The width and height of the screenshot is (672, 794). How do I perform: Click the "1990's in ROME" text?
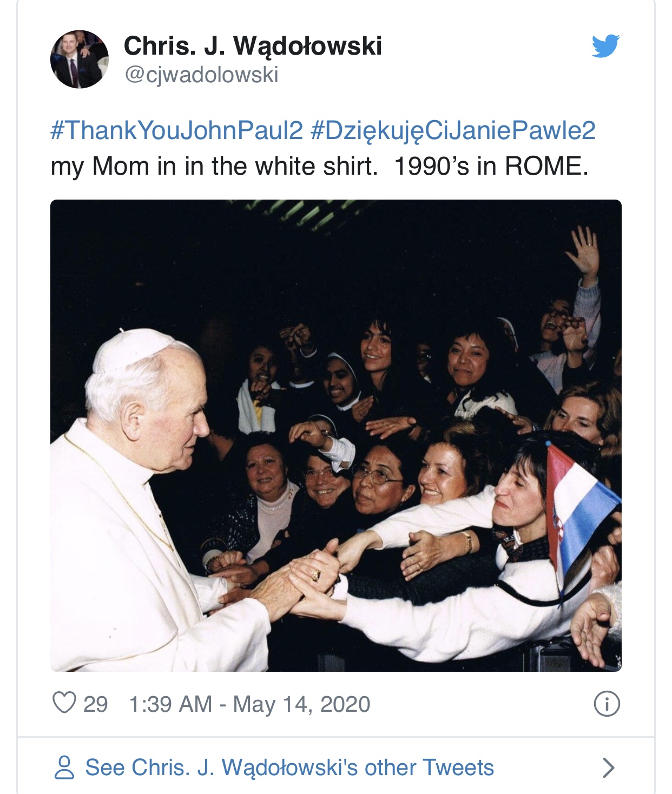(x=491, y=167)
